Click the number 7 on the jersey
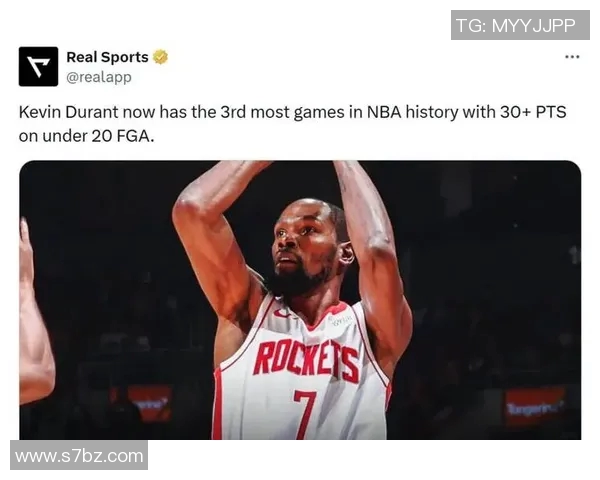Image resolution: width=600 pixels, height=480 pixels. coord(305,414)
